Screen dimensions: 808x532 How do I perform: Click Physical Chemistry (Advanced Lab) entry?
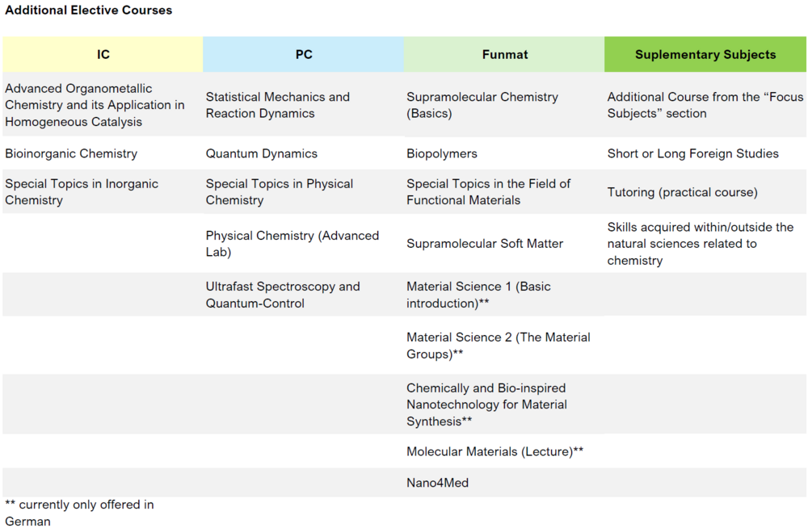(x=292, y=244)
